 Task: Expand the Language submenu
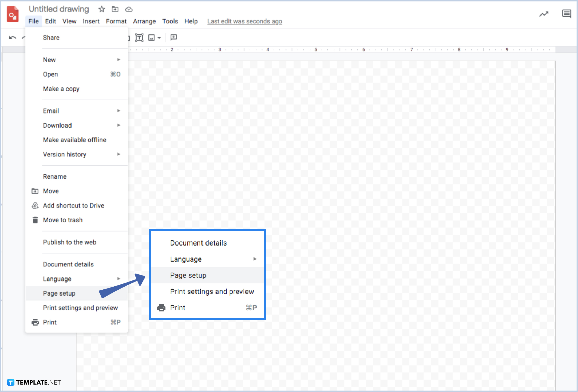pos(57,278)
